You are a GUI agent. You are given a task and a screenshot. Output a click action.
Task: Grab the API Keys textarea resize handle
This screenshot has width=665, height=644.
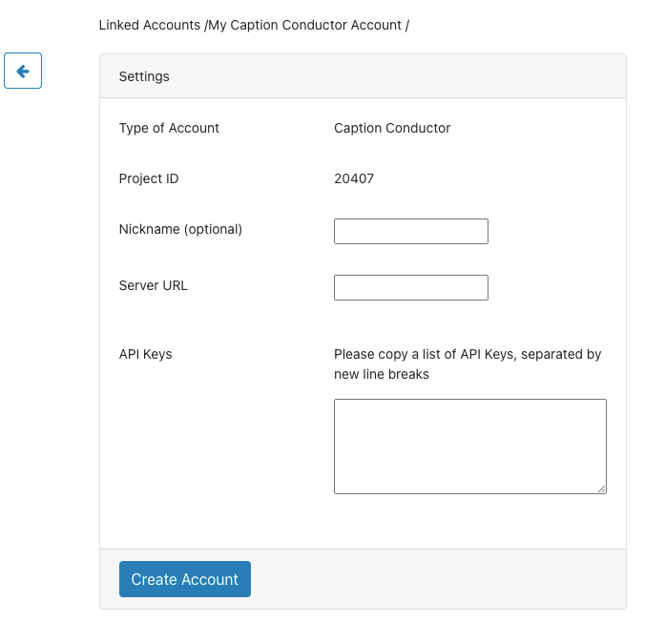pyautogui.click(x=601, y=488)
